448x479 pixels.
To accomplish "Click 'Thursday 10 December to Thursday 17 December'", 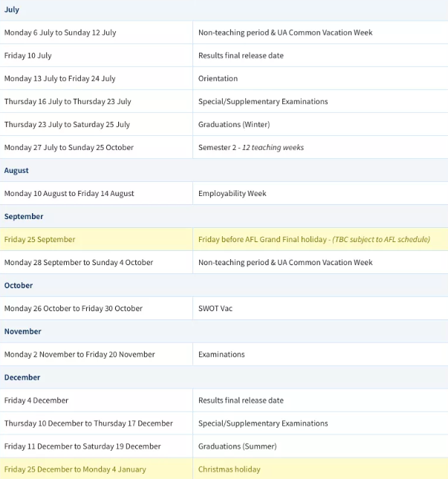I will 88,423.
